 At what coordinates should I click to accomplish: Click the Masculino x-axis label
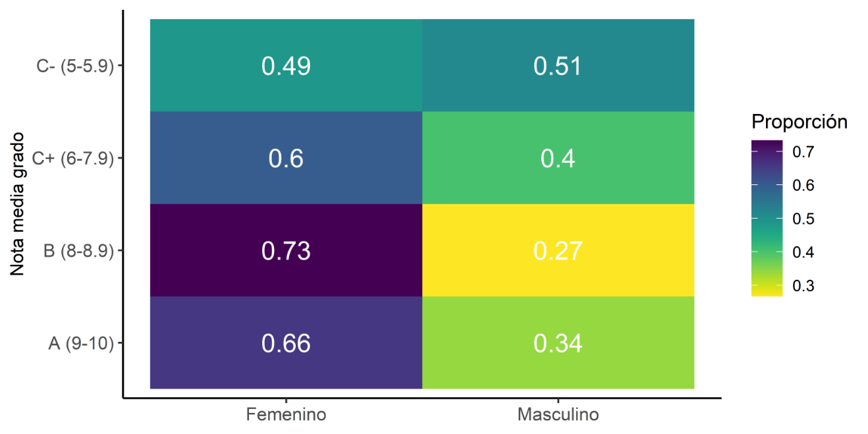pos(558,415)
